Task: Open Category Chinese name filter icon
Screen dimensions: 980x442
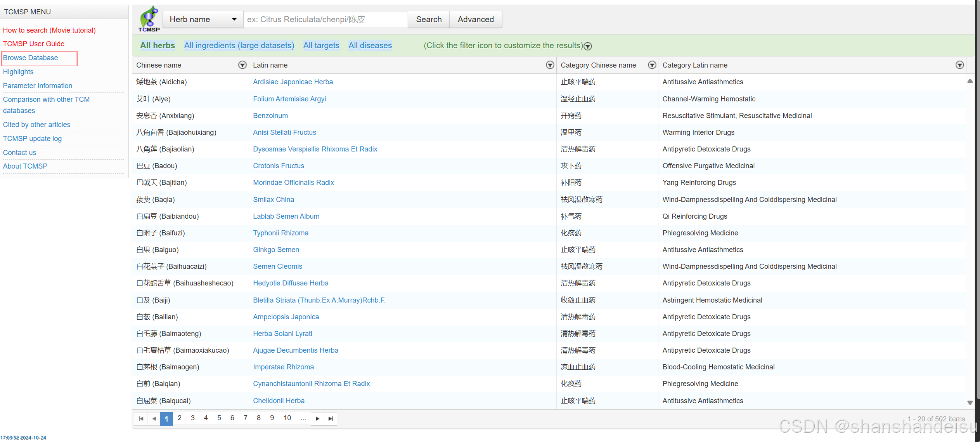Action: tap(652, 65)
